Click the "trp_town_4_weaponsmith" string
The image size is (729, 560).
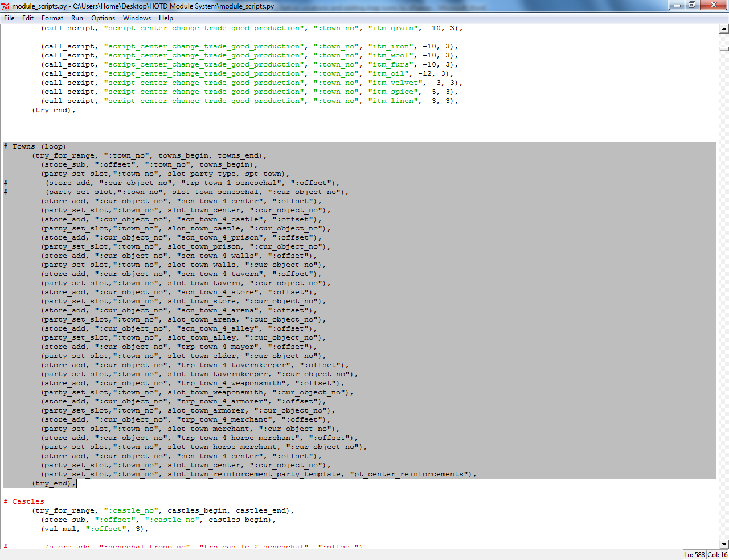pyautogui.click(x=231, y=383)
